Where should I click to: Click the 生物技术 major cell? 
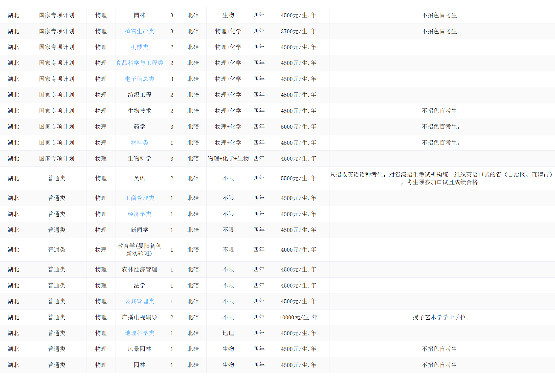click(x=139, y=111)
